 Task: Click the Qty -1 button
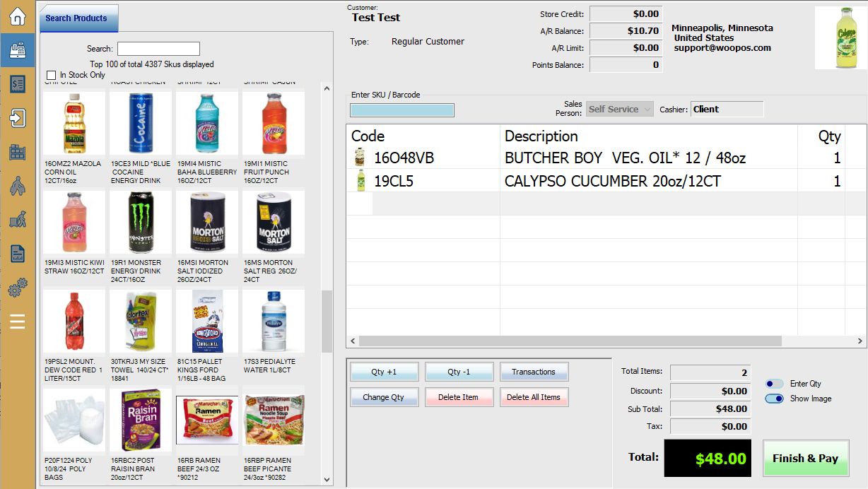click(x=459, y=372)
